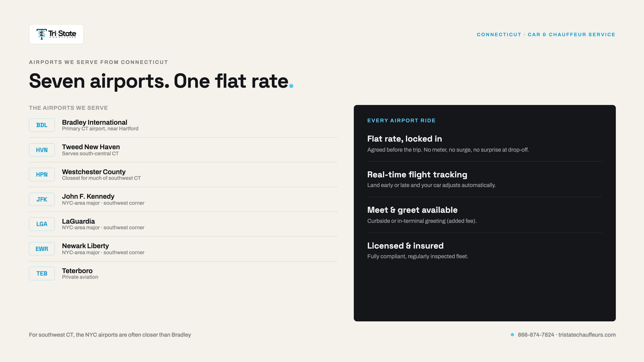This screenshot has width=644, height=362.
Task: Click the blue dot beside the phone number
Action: pyautogui.click(x=512, y=335)
